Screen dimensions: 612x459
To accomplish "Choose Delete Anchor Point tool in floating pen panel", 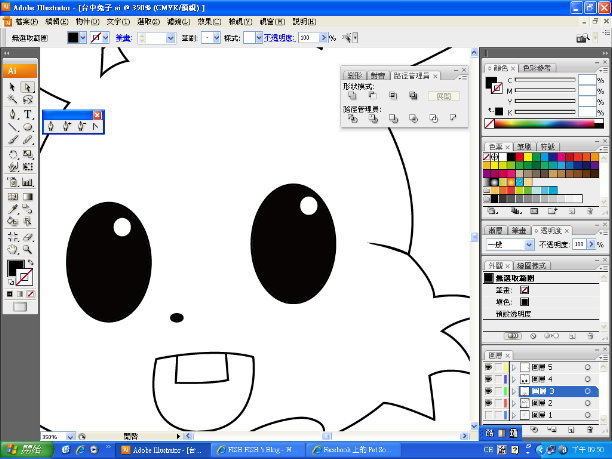I will pos(81,126).
